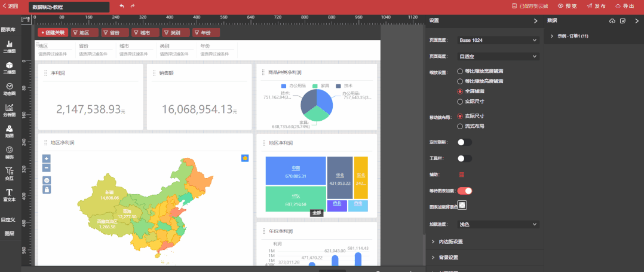Select the 等比缩放宽度铺满 radio option
This screenshot has height=272, width=644.
click(460, 71)
